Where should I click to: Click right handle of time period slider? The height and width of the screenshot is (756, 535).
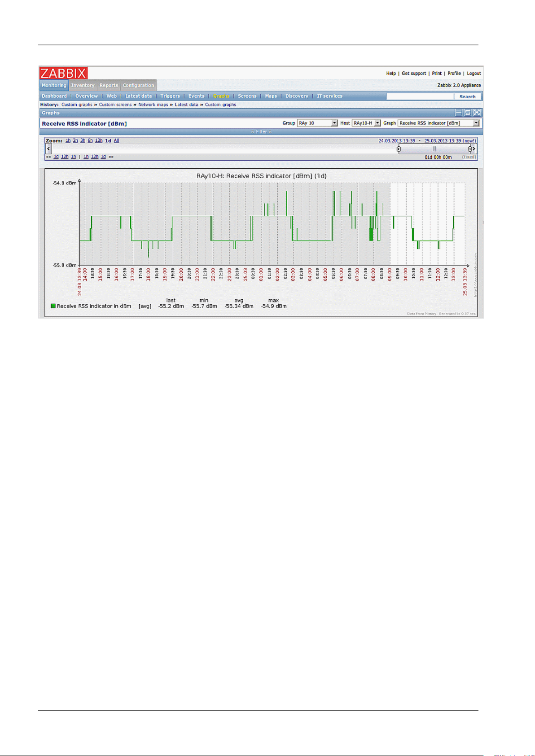(469, 149)
